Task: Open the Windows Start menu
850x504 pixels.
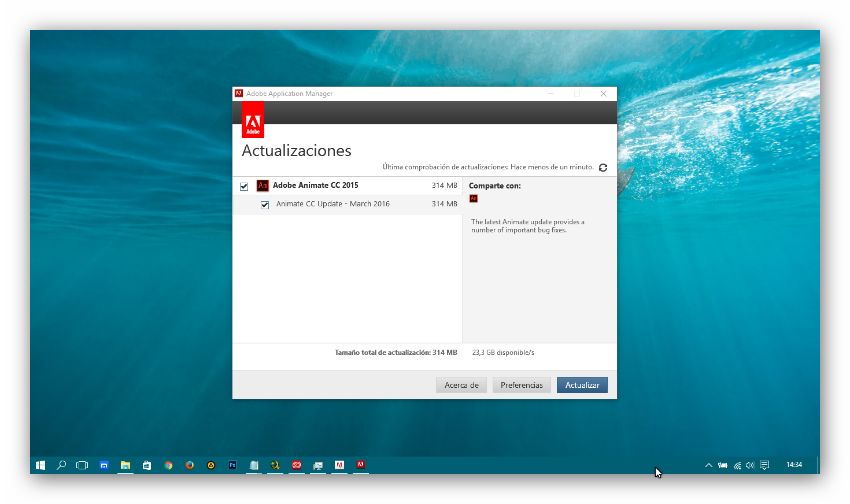Action: tap(40, 465)
